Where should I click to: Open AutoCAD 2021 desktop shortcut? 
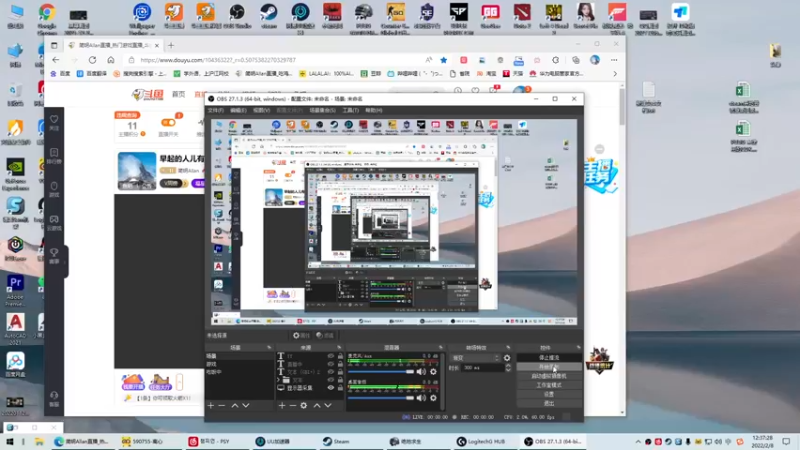(15, 329)
